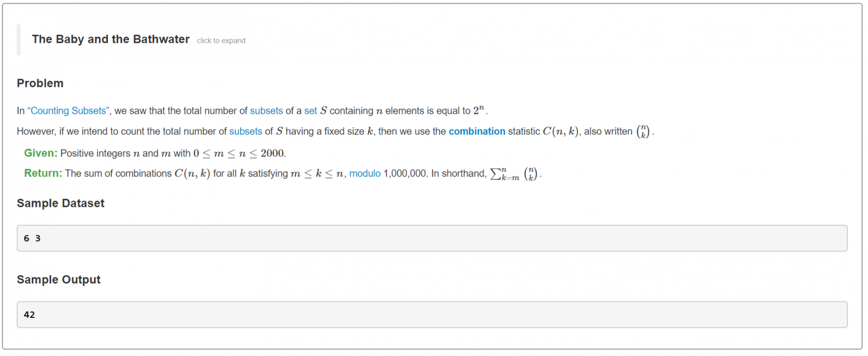
Task: Click the green "Given:" label
Action: 41,153
